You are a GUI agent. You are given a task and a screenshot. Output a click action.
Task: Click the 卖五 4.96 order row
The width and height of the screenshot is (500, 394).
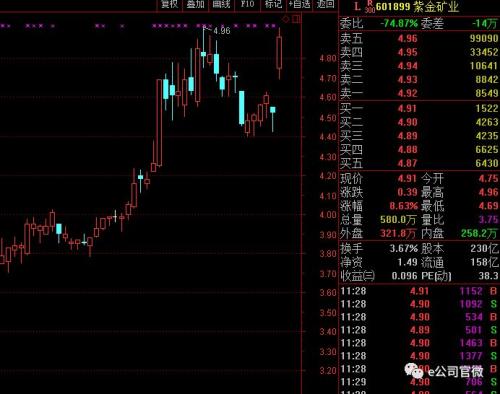[x=419, y=38]
